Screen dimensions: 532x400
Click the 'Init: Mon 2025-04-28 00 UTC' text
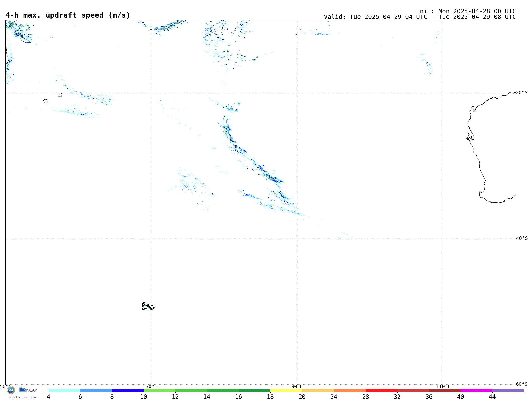tap(466, 11)
